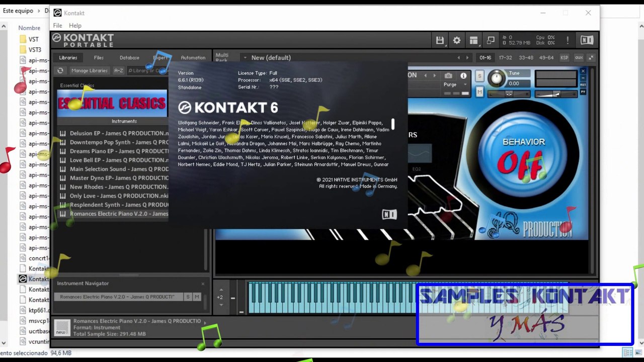Switch to the Database tab
This screenshot has width=644, height=362.
point(129,58)
